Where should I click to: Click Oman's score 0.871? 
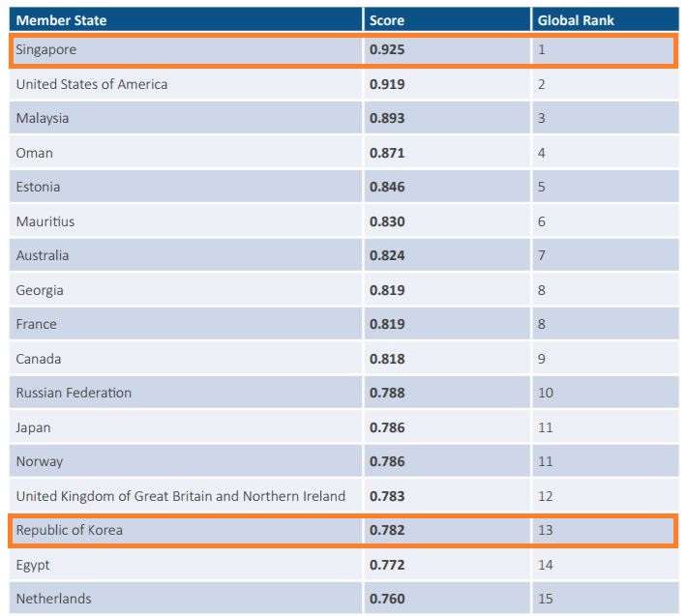[x=387, y=153]
